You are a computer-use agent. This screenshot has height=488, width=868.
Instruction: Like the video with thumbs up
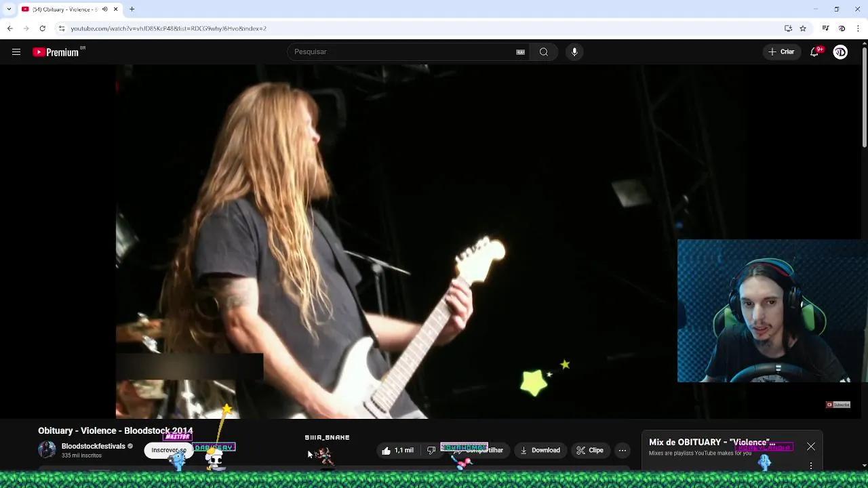(397, 450)
